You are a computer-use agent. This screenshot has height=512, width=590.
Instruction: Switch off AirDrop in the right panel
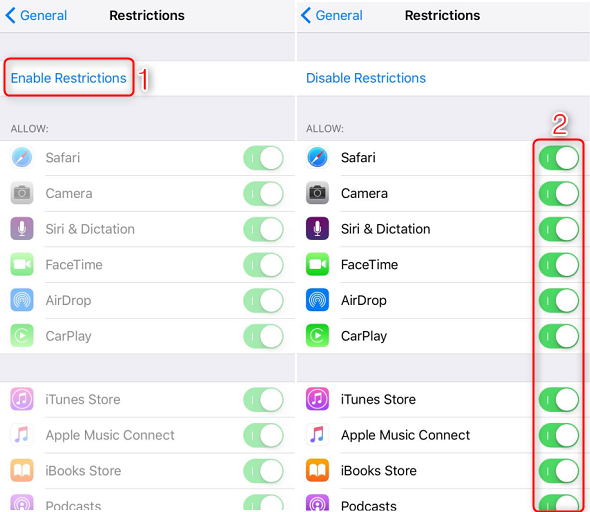click(x=559, y=301)
